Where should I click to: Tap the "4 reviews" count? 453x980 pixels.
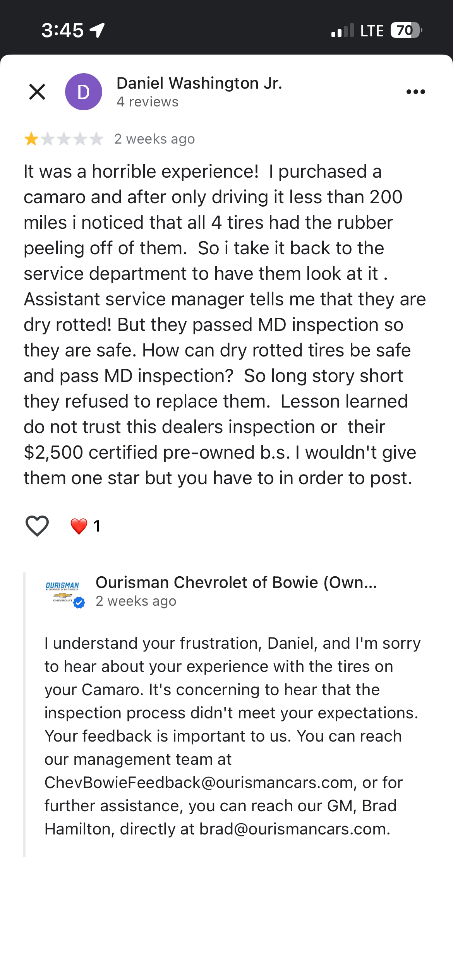coord(148,102)
